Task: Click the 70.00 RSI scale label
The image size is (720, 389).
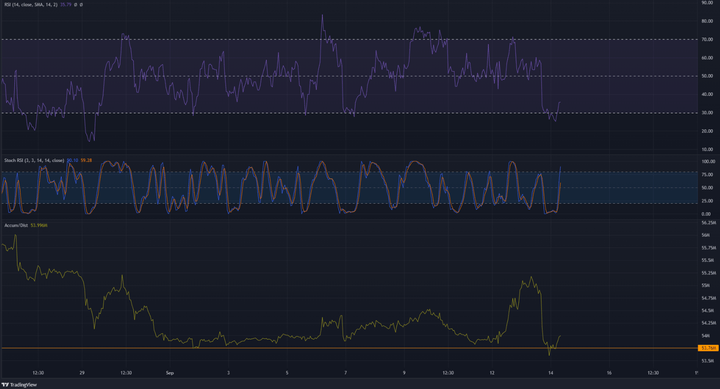Action: point(707,39)
